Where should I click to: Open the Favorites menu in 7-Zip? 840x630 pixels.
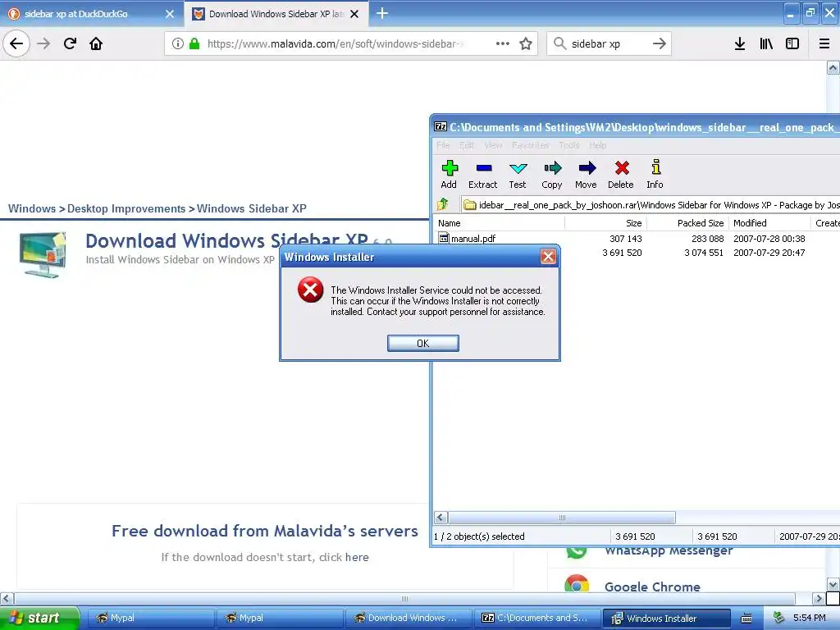pyautogui.click(x=531, y=145)
